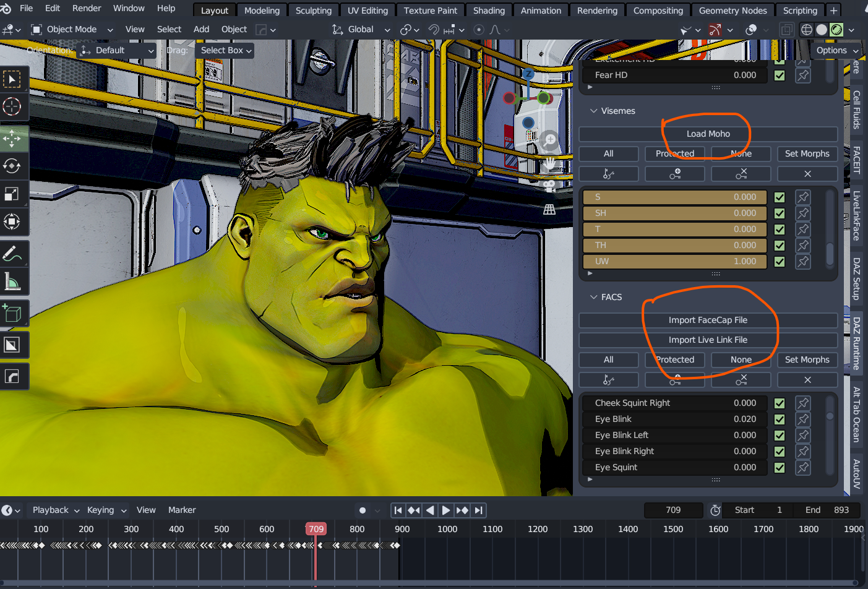Switch perspective/orthographic with the grid gizmo
Screen dimensions: 868x589
click(x=549, y=210)
